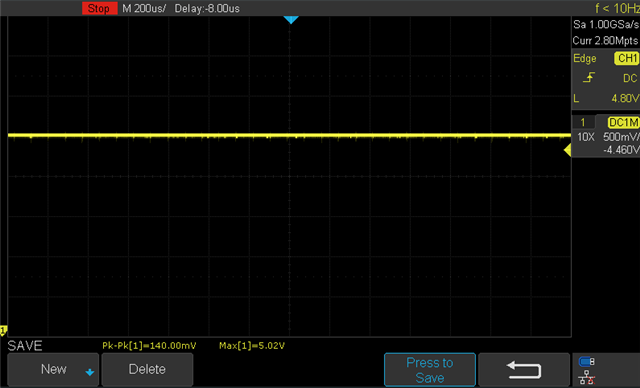The width and height of the screenshot is (640, 388).
Task: Click the CH1 trigger source badge
Action: [x=626, y=58]
